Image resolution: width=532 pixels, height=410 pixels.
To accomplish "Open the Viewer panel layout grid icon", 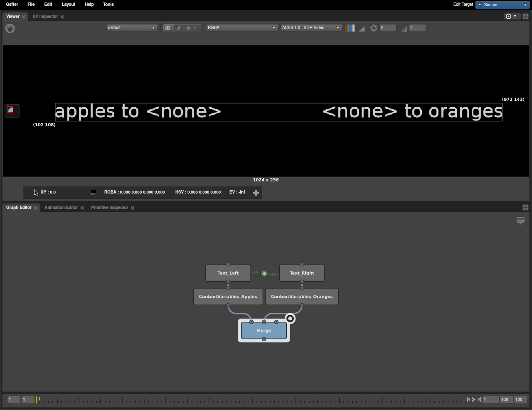I will (x=525, y=16).
